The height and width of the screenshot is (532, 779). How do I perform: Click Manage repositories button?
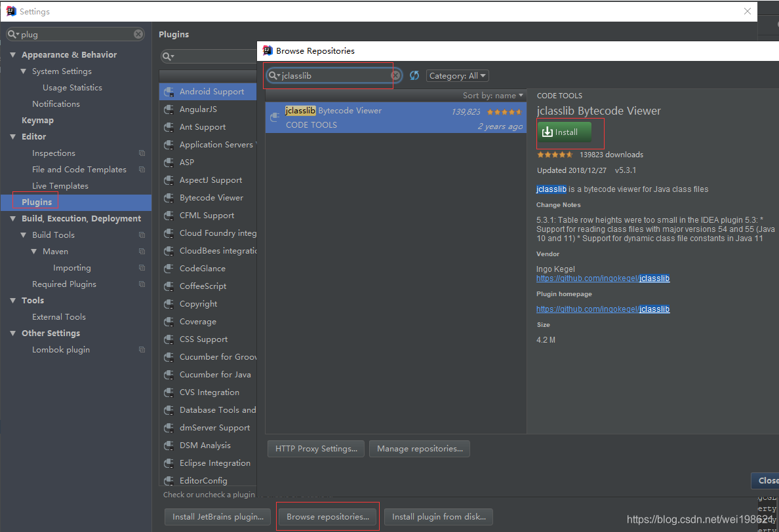(x=420, y=449)
